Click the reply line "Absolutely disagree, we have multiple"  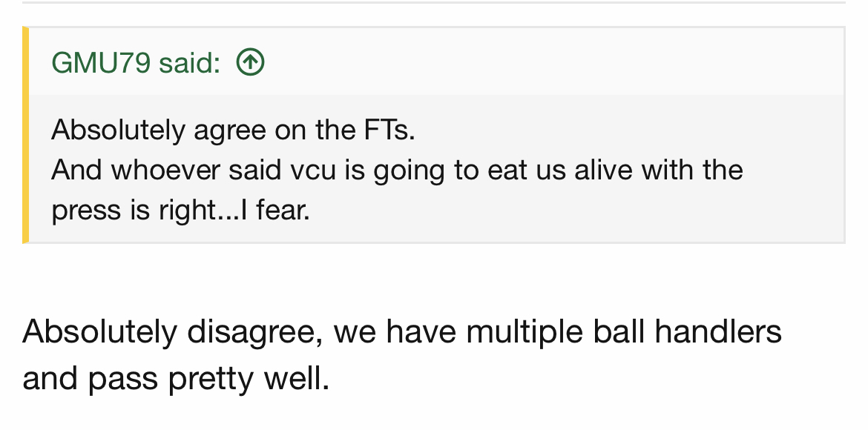402,333
